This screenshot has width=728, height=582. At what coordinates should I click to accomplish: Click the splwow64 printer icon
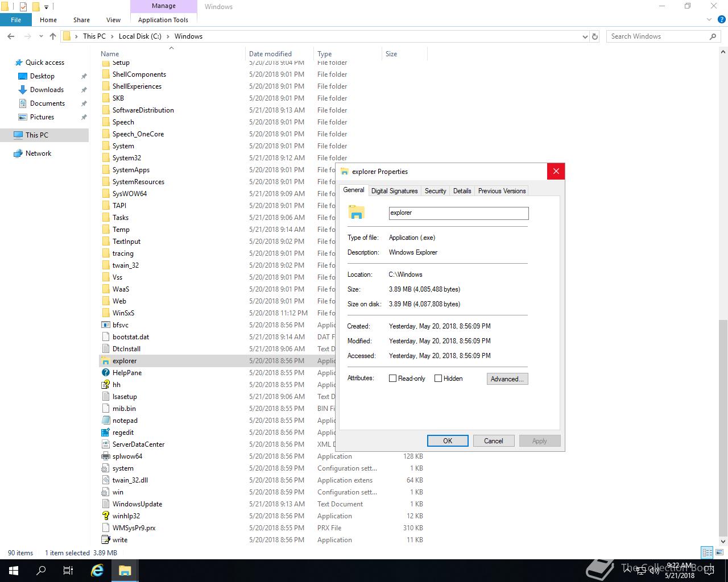[x=105, y=456]
